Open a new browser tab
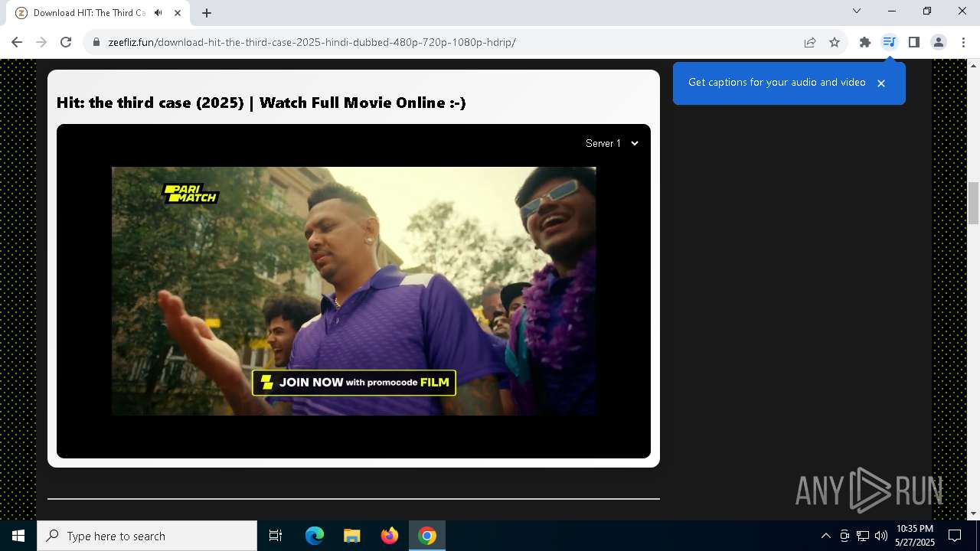Image resolution: width=980 pixels, height=551 pixels. [207, 13]
